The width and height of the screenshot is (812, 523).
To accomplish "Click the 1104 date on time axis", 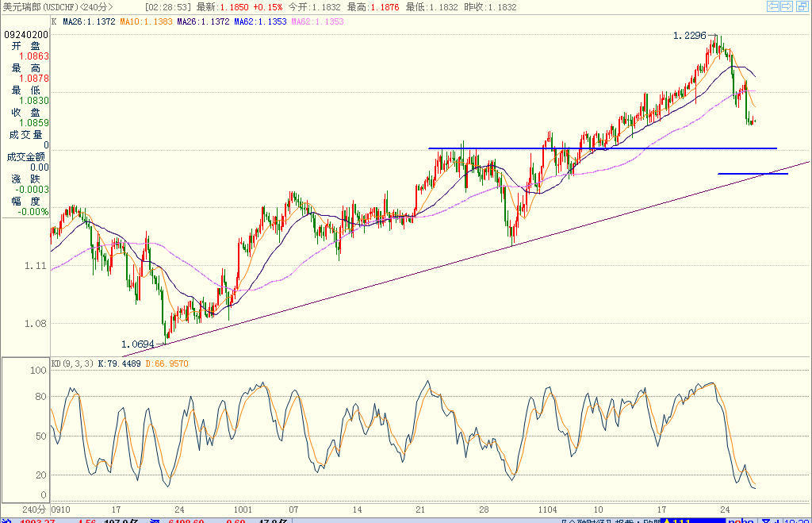I will 547,510.
